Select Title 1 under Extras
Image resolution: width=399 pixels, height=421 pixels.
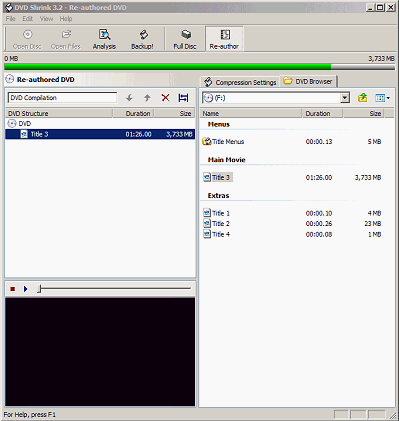coord(221,213)
